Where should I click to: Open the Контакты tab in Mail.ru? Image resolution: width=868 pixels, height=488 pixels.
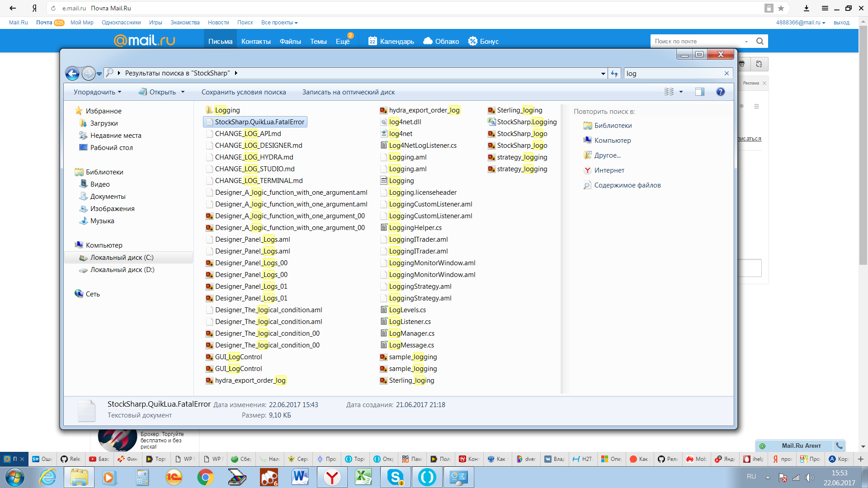(x=256, y=41)
